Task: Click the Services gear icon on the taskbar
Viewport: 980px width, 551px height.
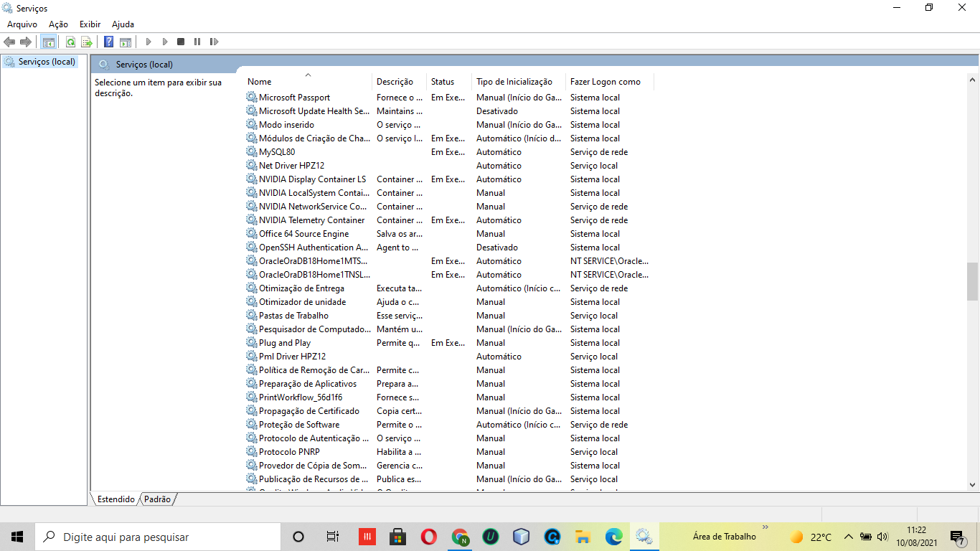Action: (x=644, y=537)
